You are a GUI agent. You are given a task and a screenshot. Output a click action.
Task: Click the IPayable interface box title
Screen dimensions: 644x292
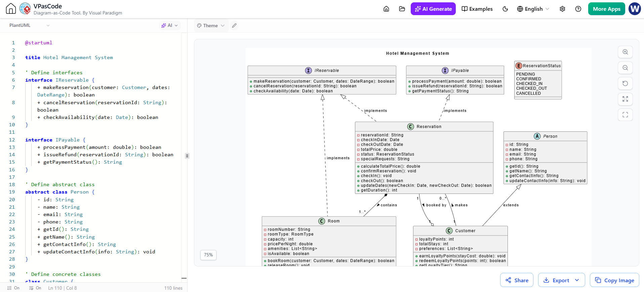[460, 71]
